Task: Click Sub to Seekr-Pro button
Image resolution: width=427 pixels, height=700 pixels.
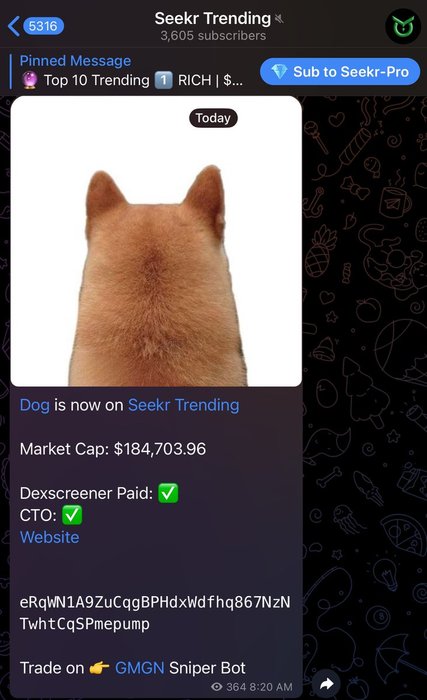Action: click(x=340, y=71)
